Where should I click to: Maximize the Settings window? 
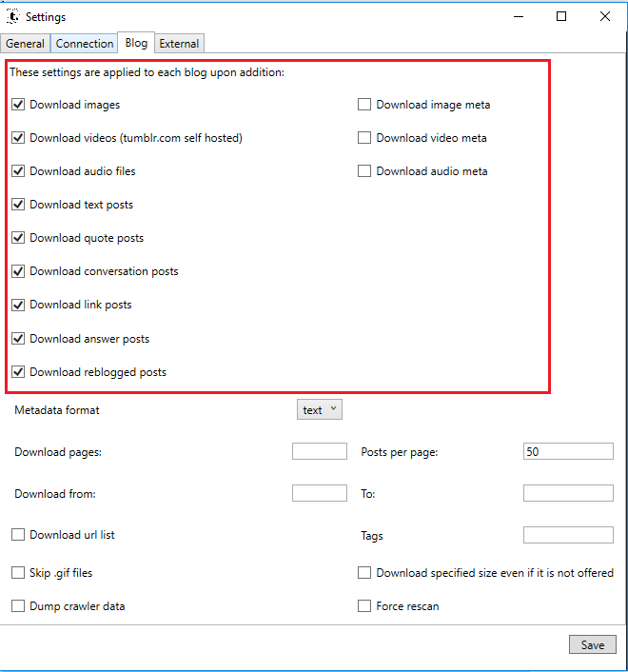point(561,16)
